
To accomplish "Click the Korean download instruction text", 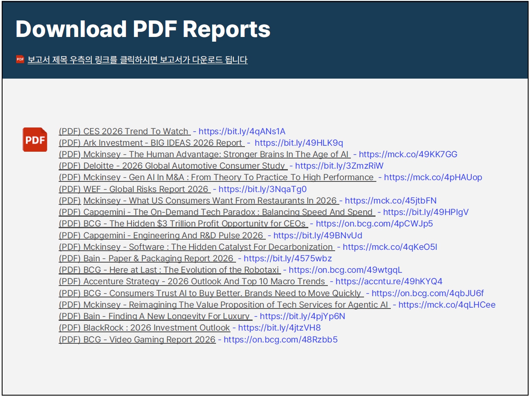I will [x=137, y=60].
